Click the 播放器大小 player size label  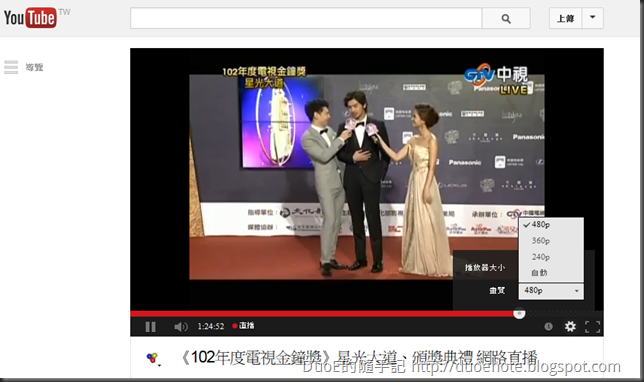[485, 268]
